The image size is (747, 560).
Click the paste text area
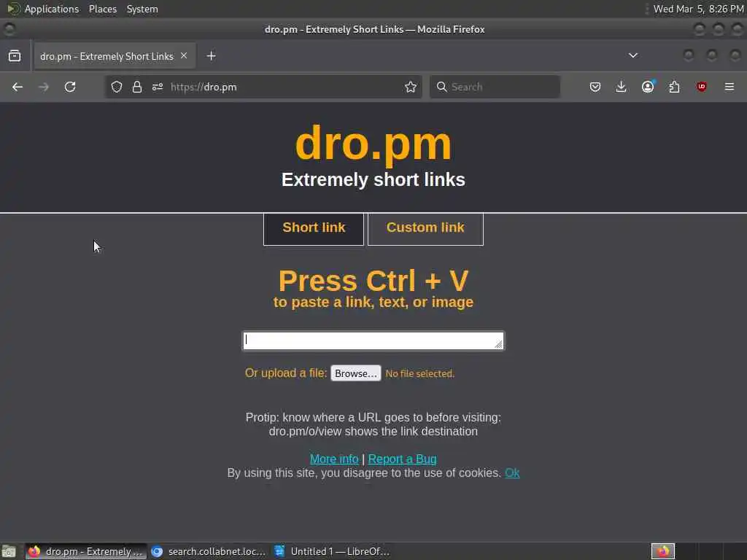coord(373,341)
